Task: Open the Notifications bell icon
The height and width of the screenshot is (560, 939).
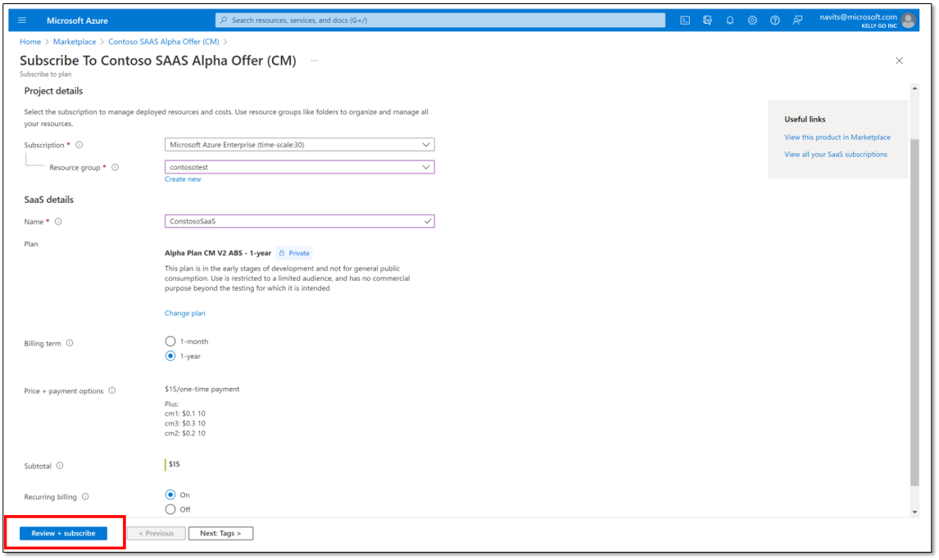Action: [730, 20]
